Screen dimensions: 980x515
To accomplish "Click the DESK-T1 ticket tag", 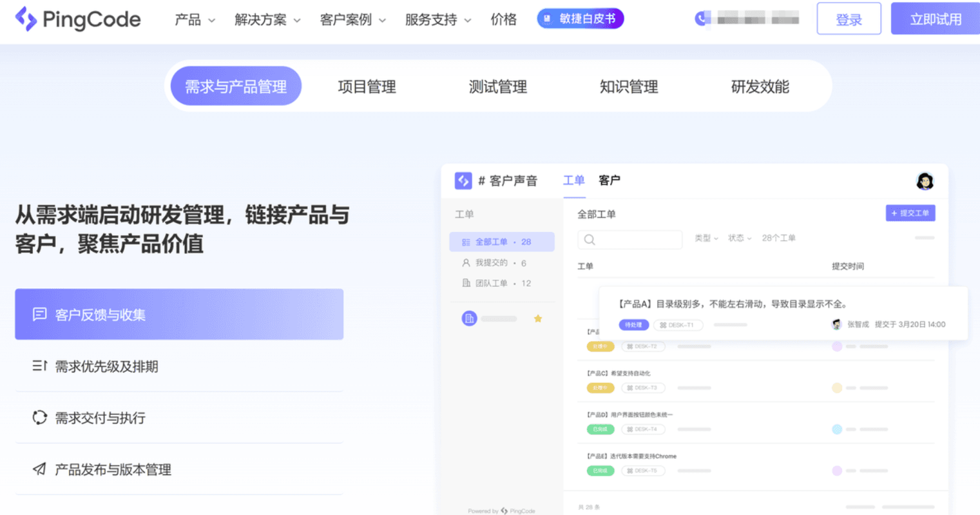I will click(x=678, y=325).
